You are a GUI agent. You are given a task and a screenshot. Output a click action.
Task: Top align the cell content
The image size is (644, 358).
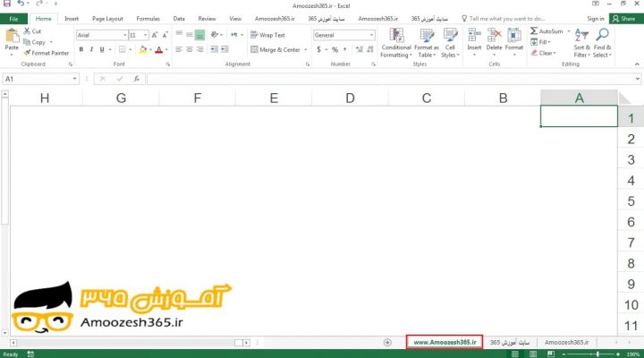pos(179,35)
